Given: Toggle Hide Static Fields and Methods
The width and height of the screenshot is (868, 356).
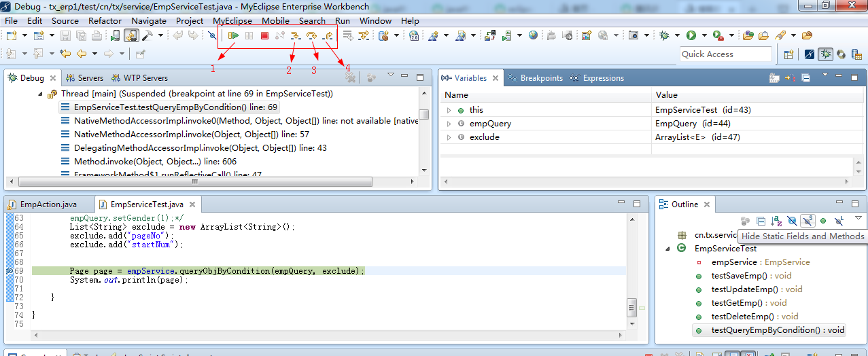Looking at the screenshot, I should 808,221.
